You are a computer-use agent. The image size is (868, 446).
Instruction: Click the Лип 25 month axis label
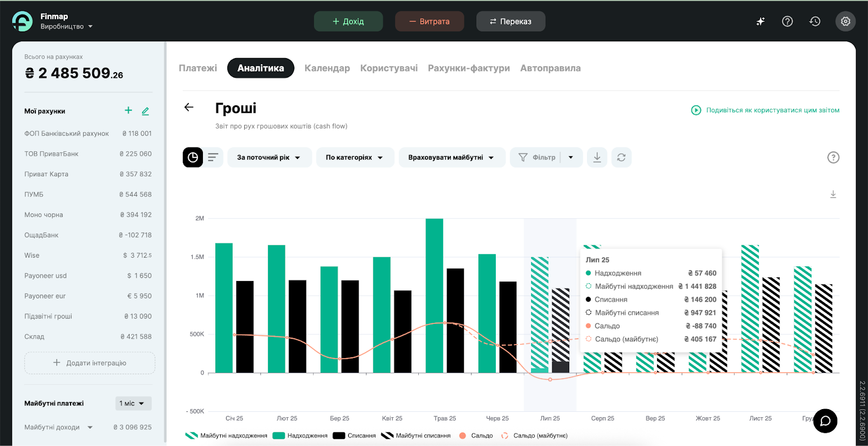click(x=550, y=418)
